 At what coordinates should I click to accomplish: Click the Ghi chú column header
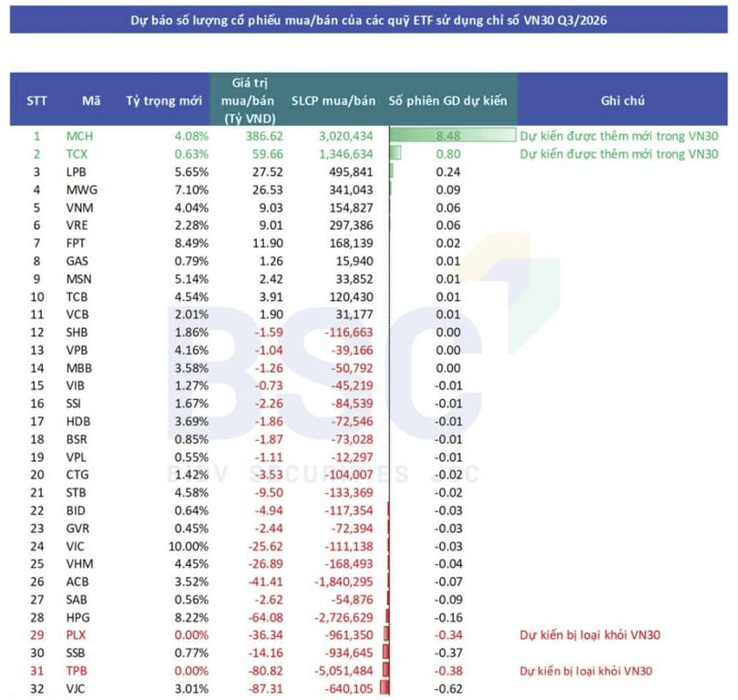pyautogui.click(x=622, y=101)
